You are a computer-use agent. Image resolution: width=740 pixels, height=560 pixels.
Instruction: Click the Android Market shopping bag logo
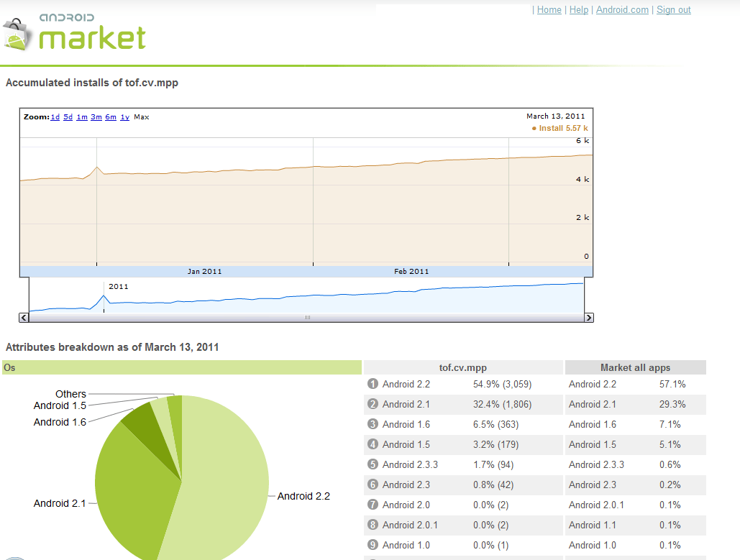click(17, 35)
